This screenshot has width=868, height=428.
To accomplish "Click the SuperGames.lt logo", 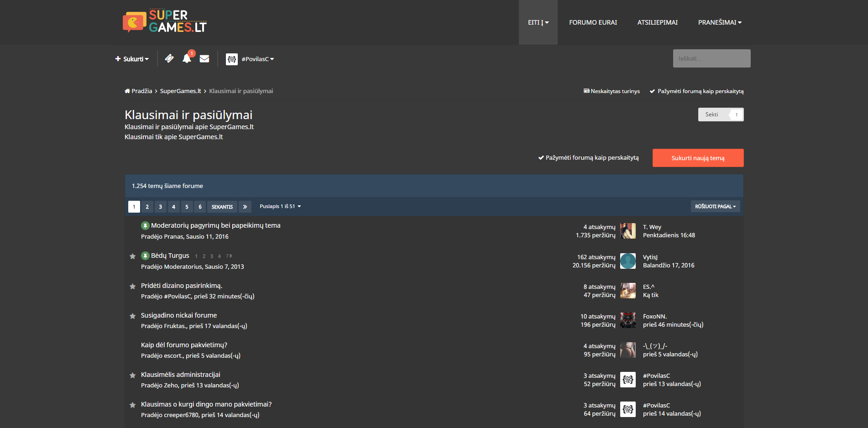I will pos(165,21).
